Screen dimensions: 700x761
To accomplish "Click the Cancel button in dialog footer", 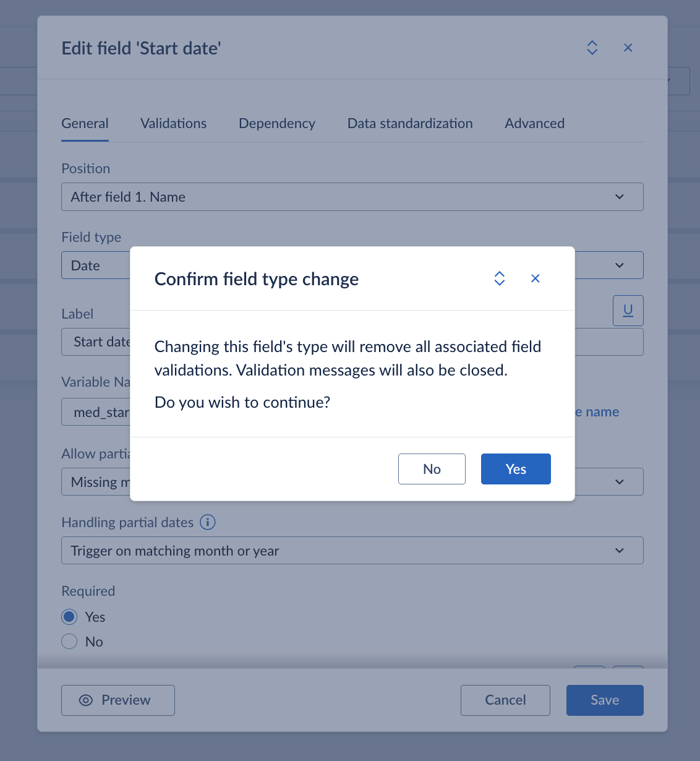I will coord(505,700).
